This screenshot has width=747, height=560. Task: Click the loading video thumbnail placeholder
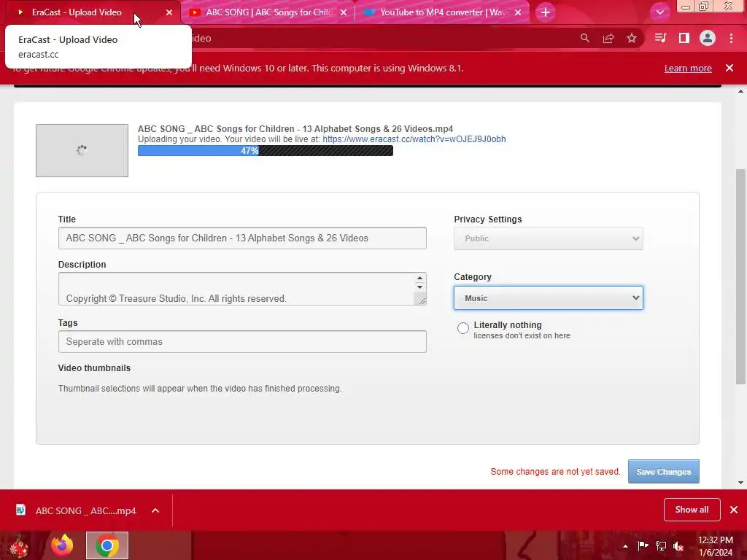point(82,150)
